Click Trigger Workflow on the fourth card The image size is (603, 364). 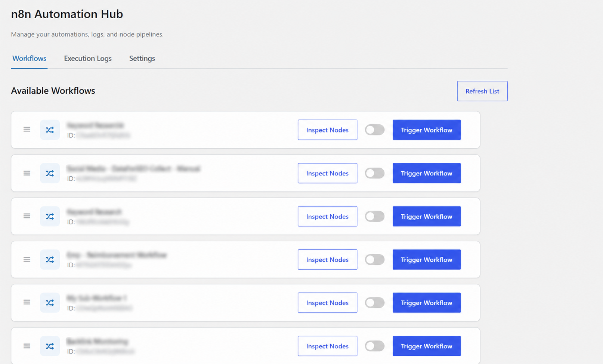pyautogui.click(x=426, y=259)
